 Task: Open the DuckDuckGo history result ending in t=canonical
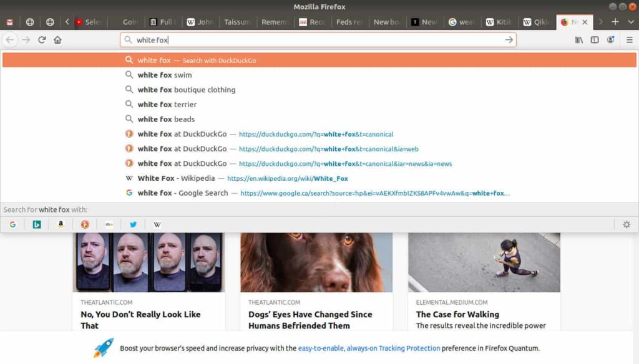point(319,134)
